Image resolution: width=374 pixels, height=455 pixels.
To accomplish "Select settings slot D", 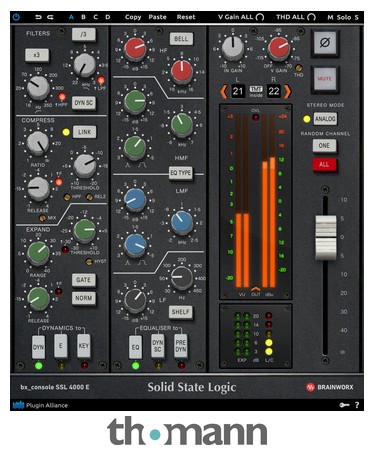I will pos(107,17).
